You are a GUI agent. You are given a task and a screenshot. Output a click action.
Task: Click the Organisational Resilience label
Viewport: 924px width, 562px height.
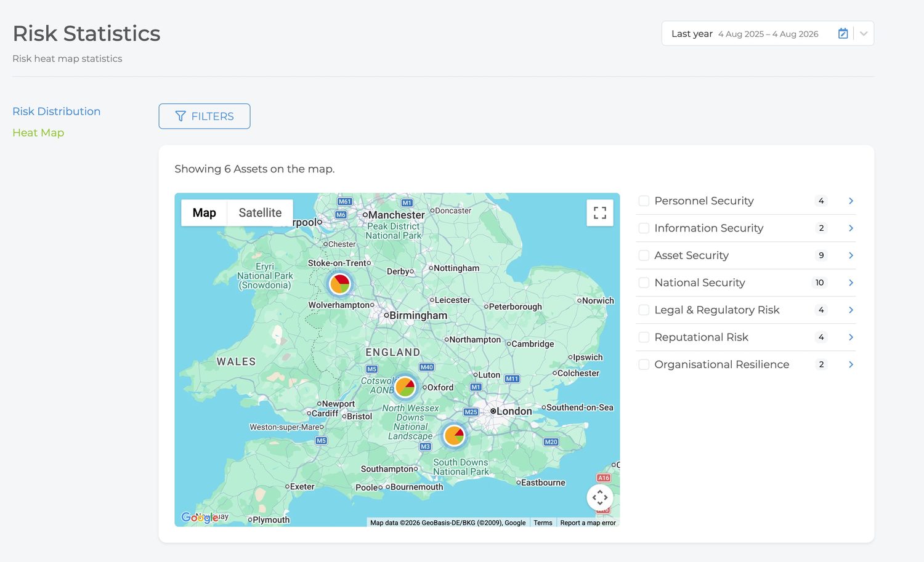coord(722,364)
